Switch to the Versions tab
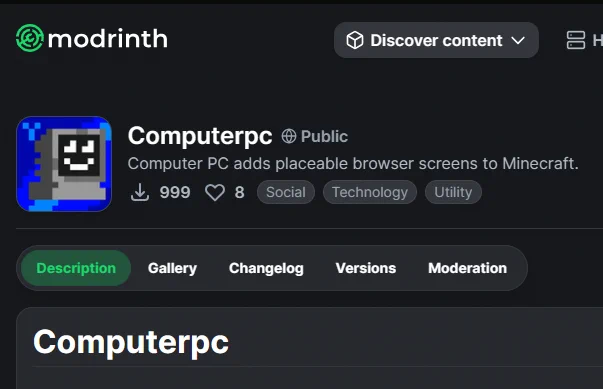The image size is (603, 389). point(366,268)
